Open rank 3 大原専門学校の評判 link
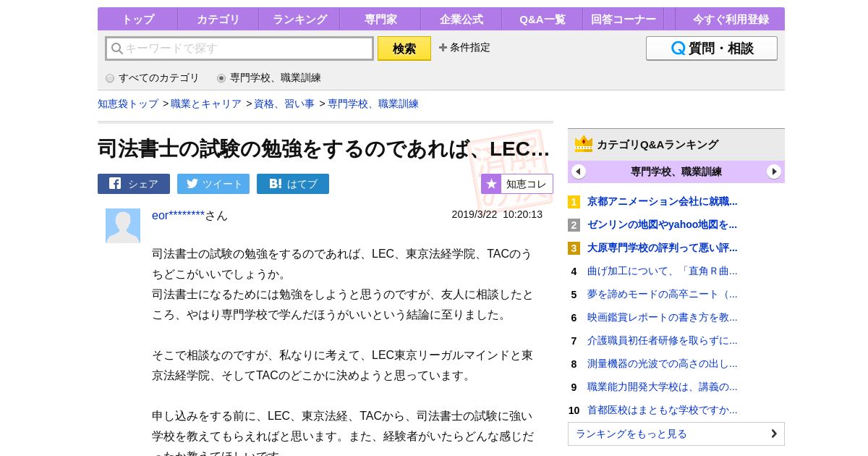Screen dimensions: 868x456 [663, 248]
